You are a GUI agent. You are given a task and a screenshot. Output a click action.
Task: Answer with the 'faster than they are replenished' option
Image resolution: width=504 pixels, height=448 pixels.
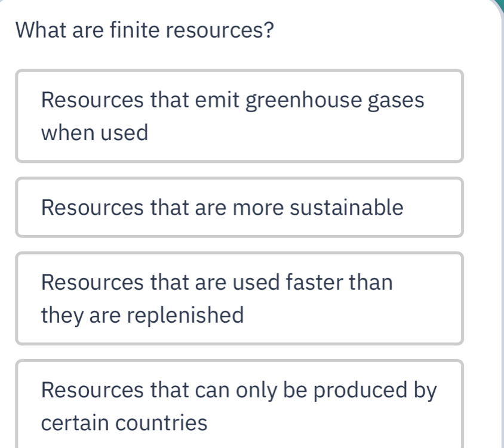coord(239,298)
